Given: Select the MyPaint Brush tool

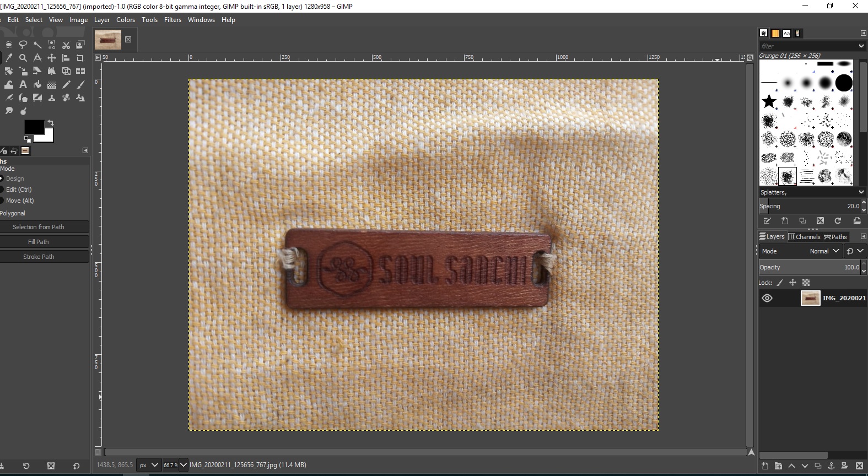Looking at the screenshot, I should pyautogui.click(x=23, y=98).
